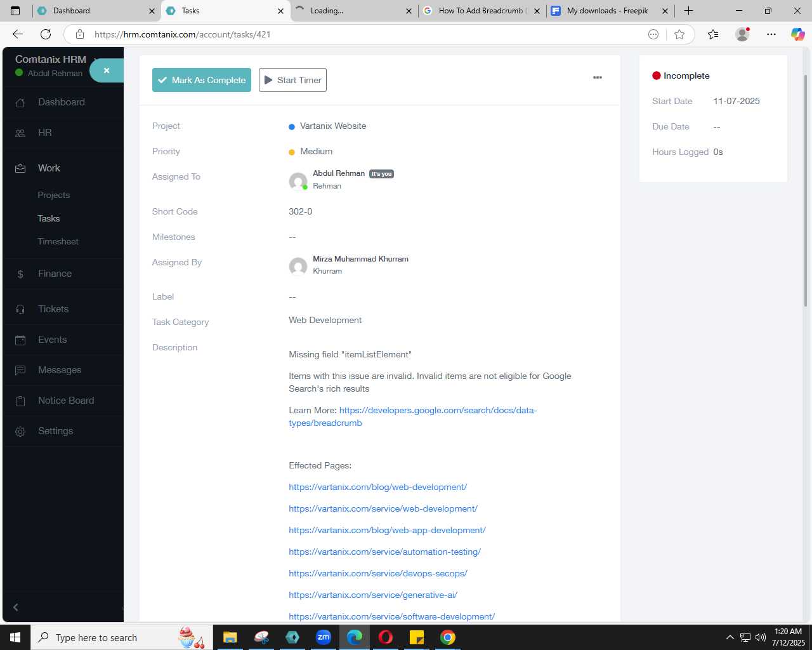The image size is (812, 650).
Task: Select the Work briefcase icon
Action: 20,168
